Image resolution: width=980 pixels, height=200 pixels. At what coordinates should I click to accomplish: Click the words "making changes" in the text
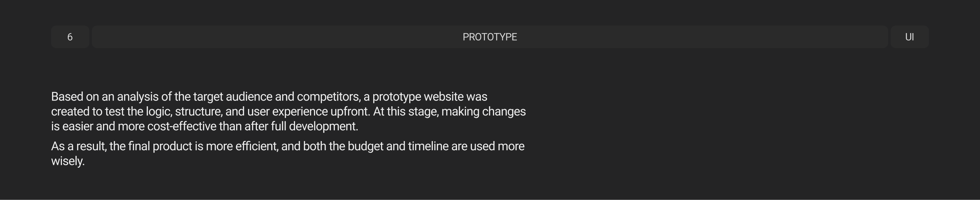pyautogui.click(x=483, y=112)
